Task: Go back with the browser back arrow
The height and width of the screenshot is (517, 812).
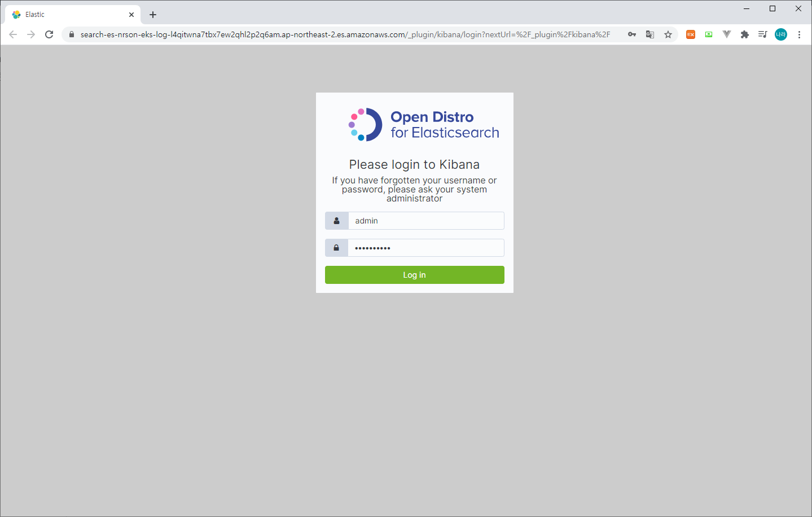Action: 13,34
